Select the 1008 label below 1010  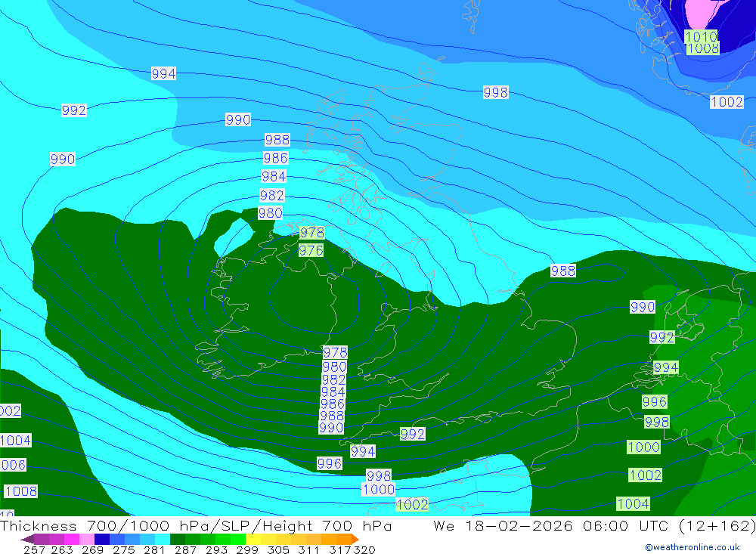pyautogui.click(x=703, y=48)
